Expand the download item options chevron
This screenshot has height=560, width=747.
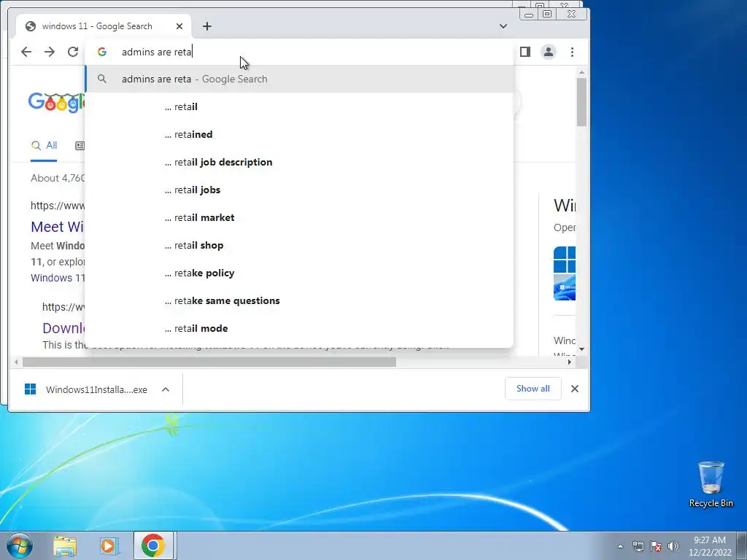click(166, 389)
